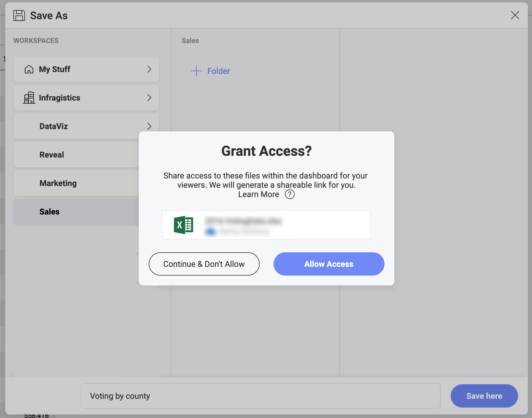Screen dimensions: 532x418
Task: Expand DataViz chevron arrow
Action: pyautogui.click(x=149, y=126)
